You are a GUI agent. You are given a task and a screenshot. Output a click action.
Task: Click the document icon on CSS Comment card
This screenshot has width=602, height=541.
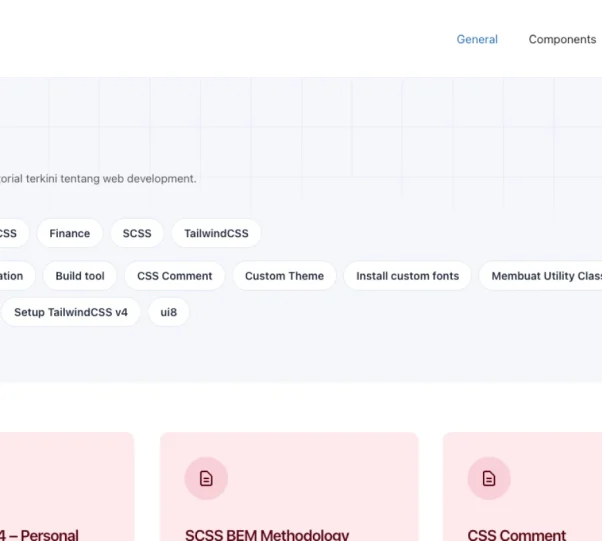pos(489,478)
